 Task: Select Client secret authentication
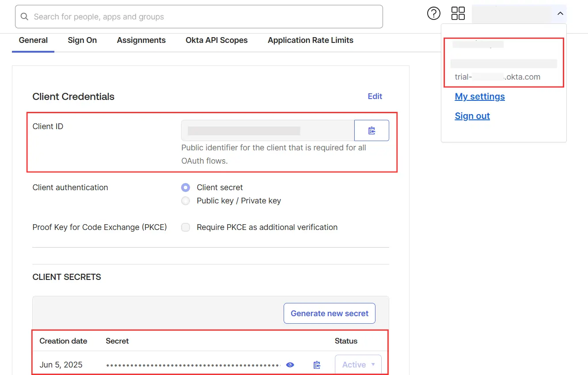coord(186,187)
